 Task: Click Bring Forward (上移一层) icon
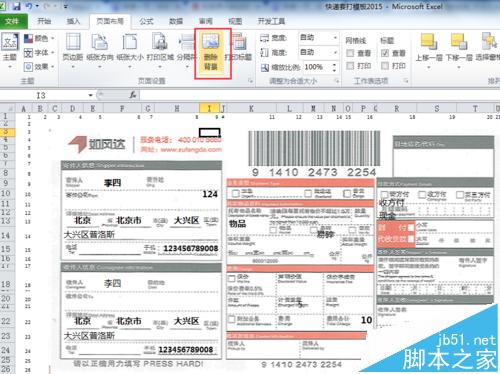point(429,42)
